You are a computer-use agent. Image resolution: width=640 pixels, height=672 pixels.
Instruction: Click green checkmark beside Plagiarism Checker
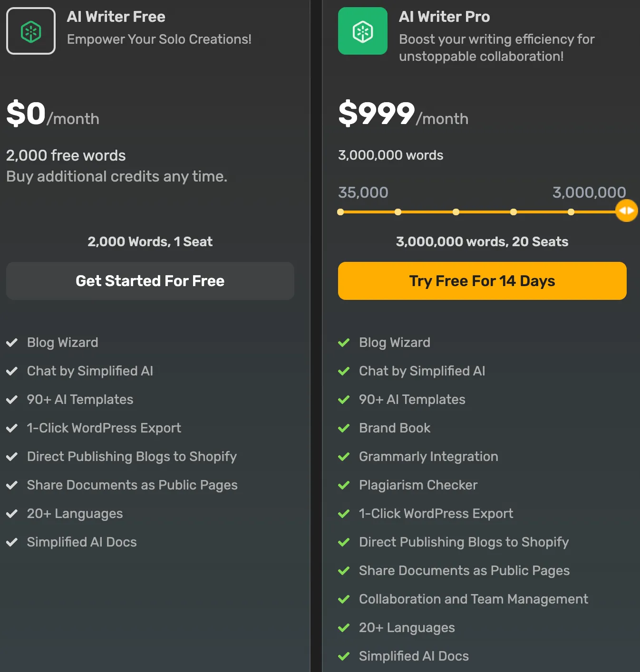(x=344, y=485)
